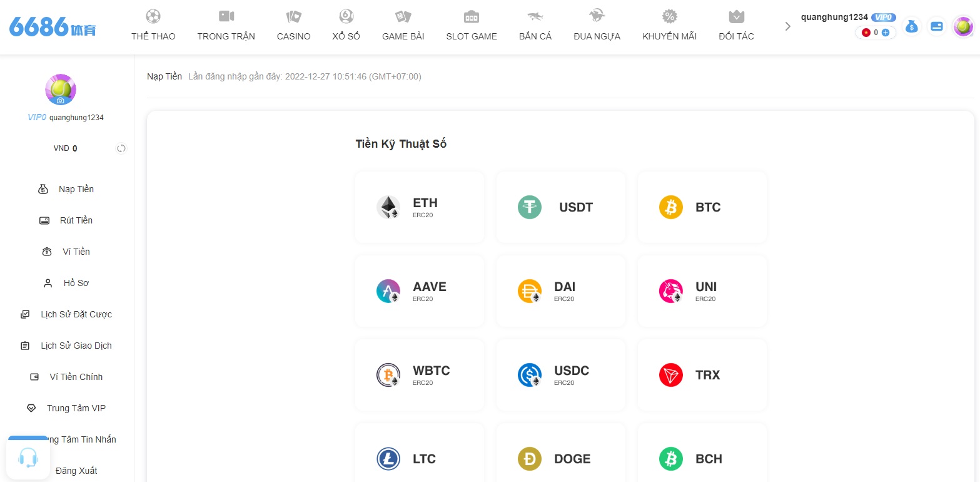Viewport: 980px width, 482px height.
Task: Click the blue plus to add balance
Action: point(885,33)
